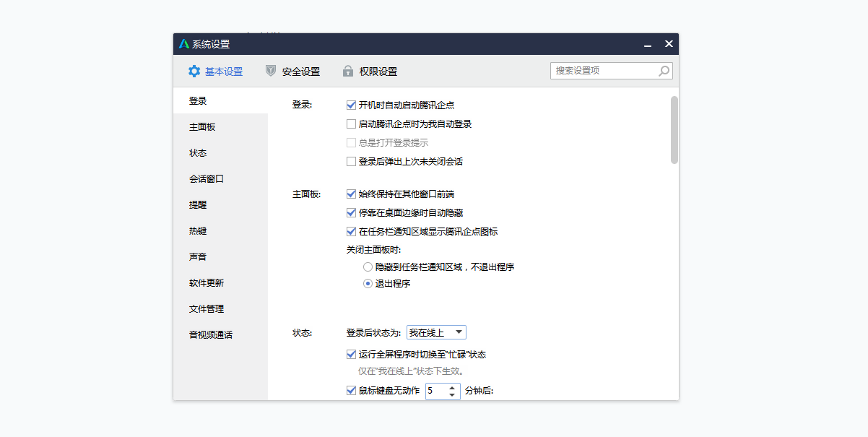This screenshot has width=868, height=437.
Task: Close the 系统设置 window
Action: click(669, 44)
